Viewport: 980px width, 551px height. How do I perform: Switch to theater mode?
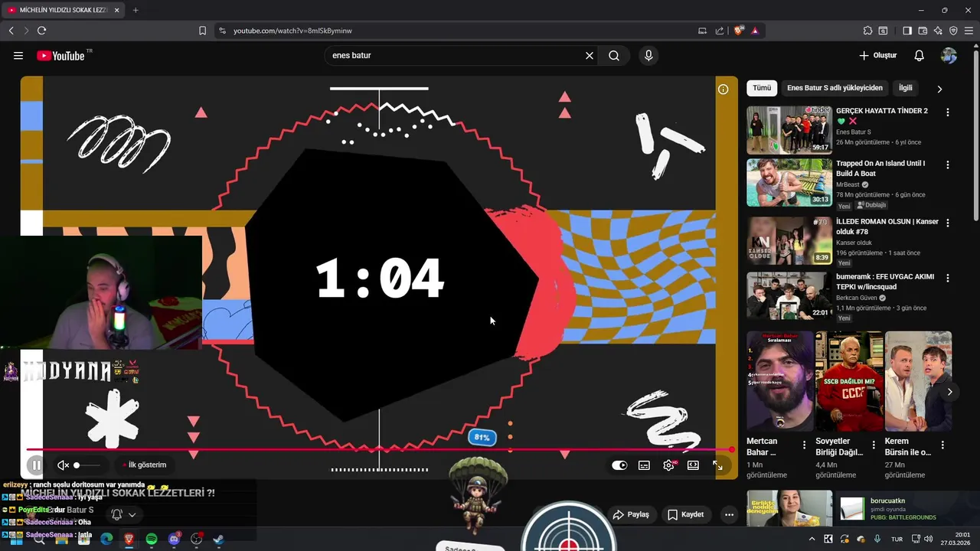[x=693, y=465]
